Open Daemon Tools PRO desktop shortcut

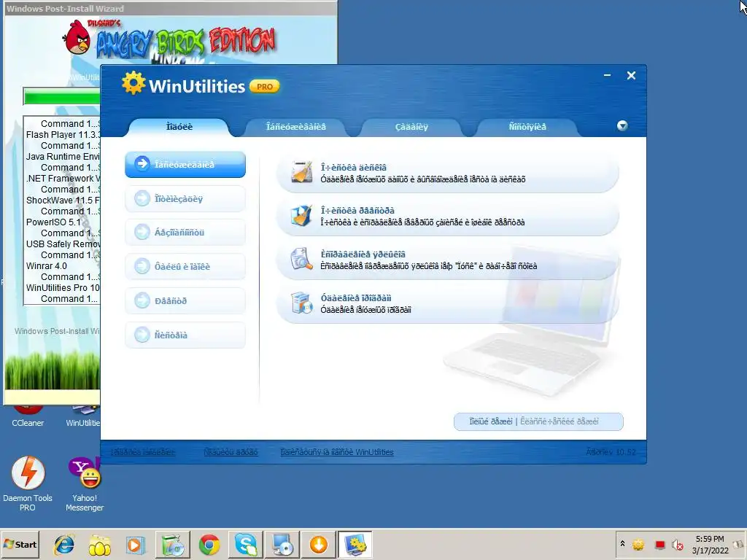click(28, 484)
